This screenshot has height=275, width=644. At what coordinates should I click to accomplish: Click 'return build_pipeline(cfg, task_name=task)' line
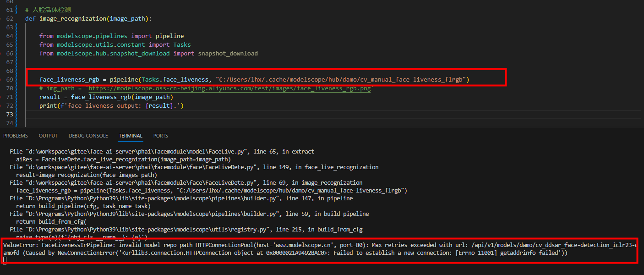click(83, 206)
